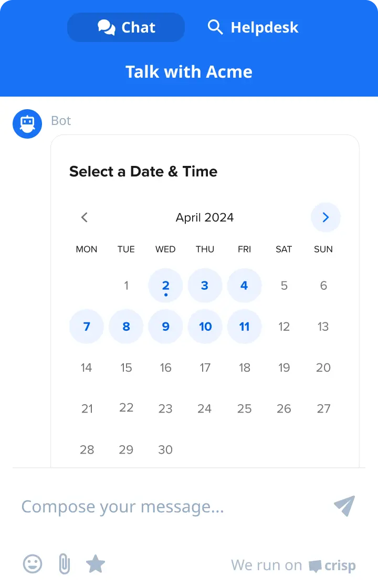Click the Bot avatar icon

[x=27, y=123]
